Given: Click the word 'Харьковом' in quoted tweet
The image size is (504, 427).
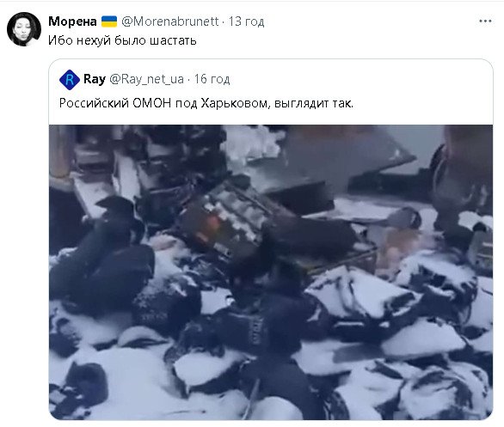Looking at the screenshot, I should coord(234,103).
